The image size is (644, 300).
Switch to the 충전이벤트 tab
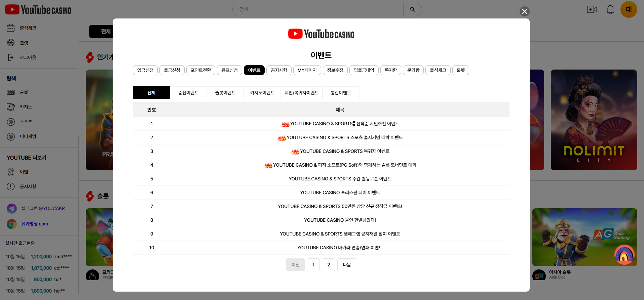click(188, 93)
